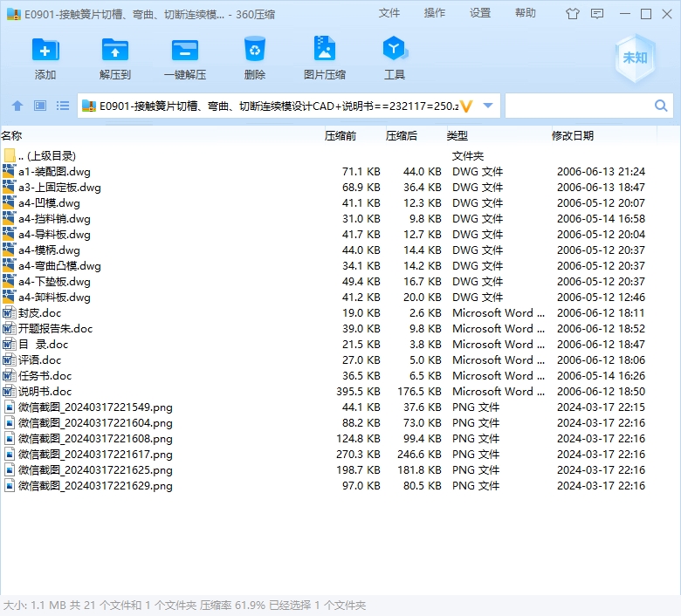The height and width of the screenshot is (616, 681).
Task: Open the 图片压缩 image compression tool
Action: pyautogui.click(x=325, y=48)
